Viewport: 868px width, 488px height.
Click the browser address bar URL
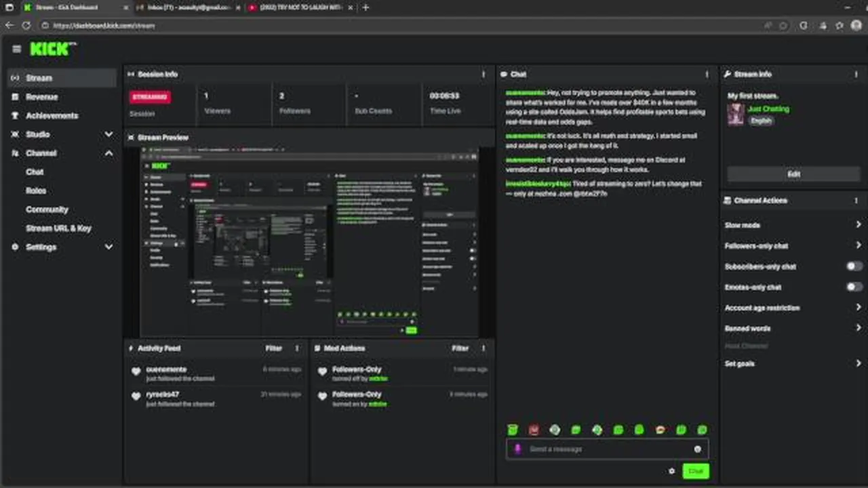tap(104, 25)
